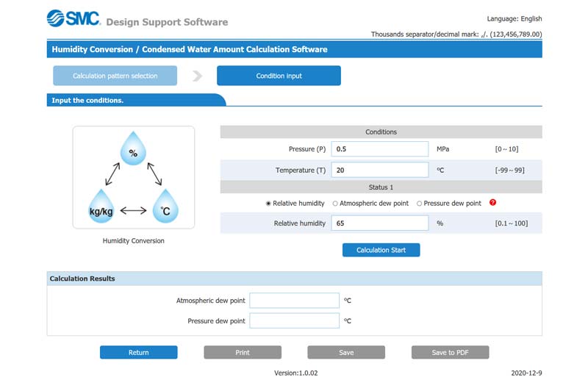The width and height of the screenshot is (588, 391).
Task: Click the percent water droplet icon
Action: [133, 149]
